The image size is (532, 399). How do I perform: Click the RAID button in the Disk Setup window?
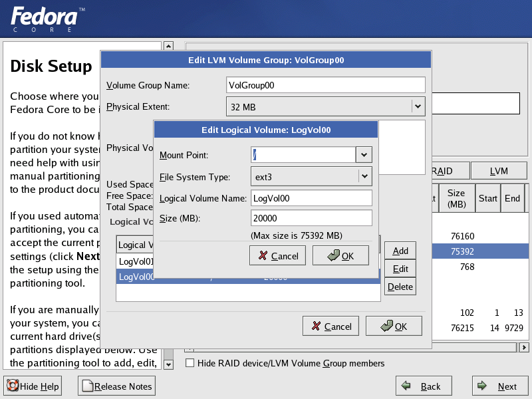451,171
